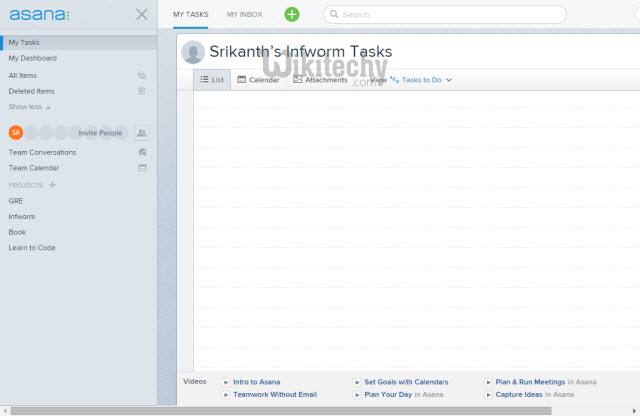Select the Attachments view tab
Viewport: 640px width, 416px height.
click(320, 80)
